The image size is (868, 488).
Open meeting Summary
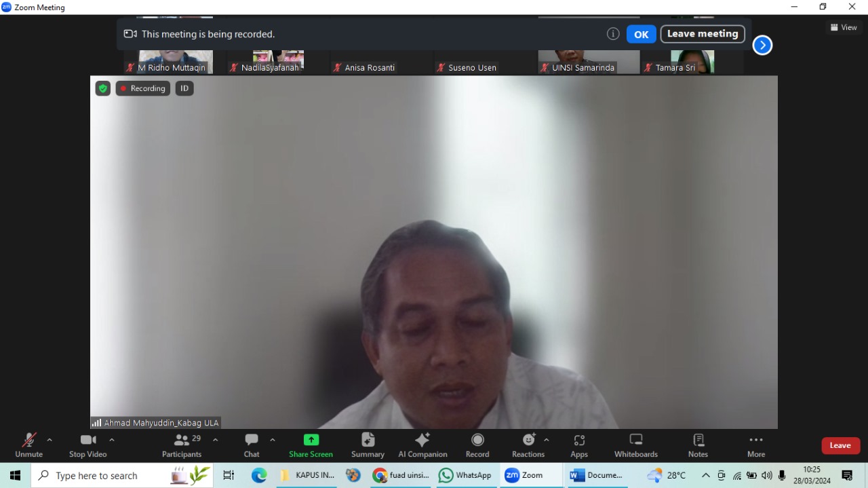point(368,445)
